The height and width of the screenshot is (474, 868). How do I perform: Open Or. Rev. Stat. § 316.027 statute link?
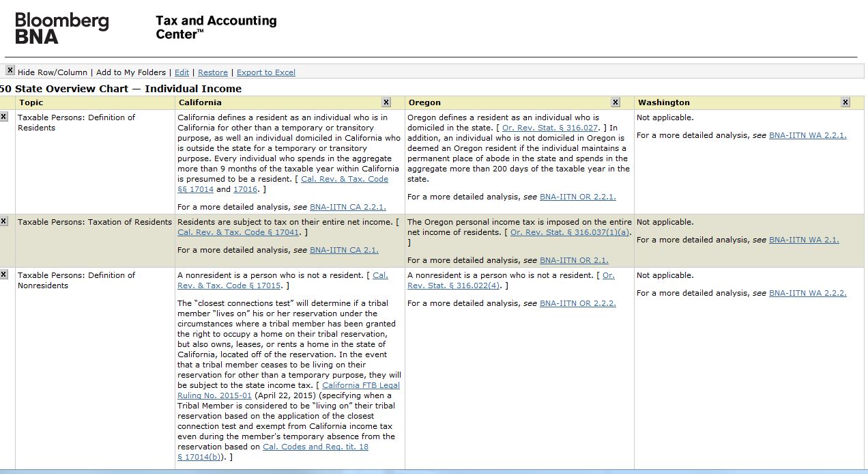pyautogui.click(x=551, y=126)
